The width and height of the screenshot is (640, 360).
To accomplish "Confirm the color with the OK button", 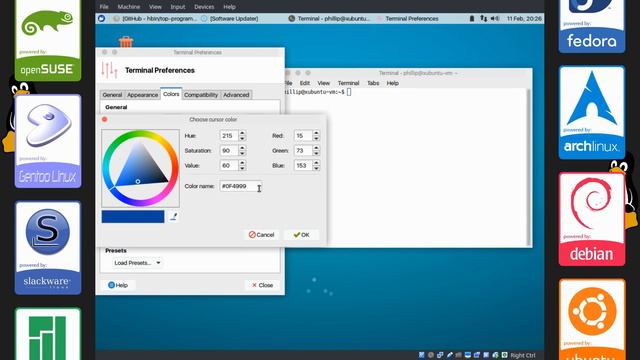I will pos(302,235).
